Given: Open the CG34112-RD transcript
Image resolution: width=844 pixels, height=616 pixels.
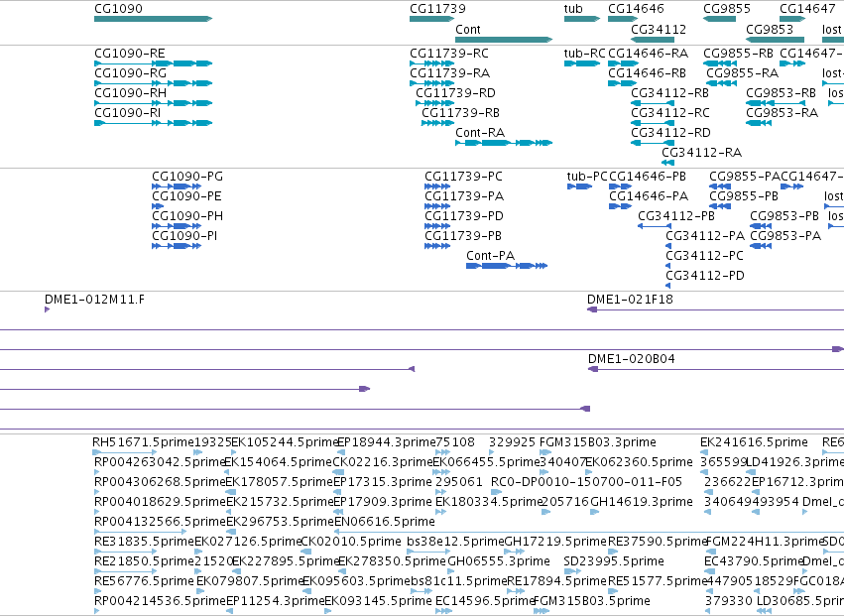Looking at the screenshot, I should [653, 143].
